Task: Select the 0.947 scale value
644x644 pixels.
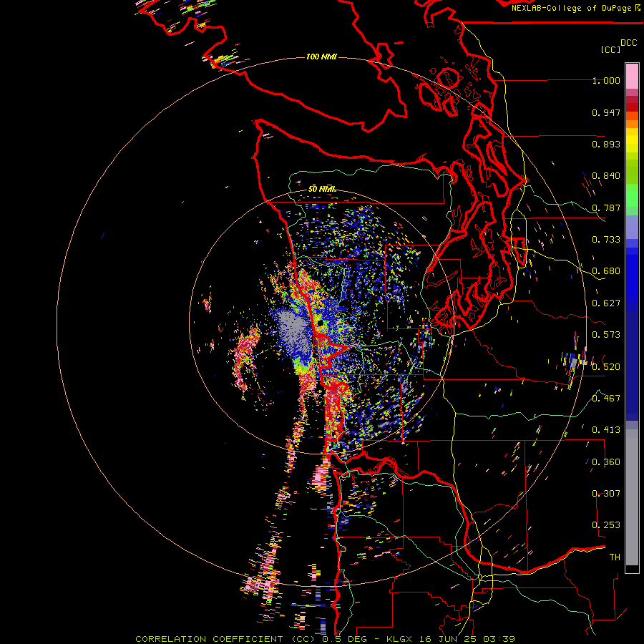Action: (x=606, y=112)
